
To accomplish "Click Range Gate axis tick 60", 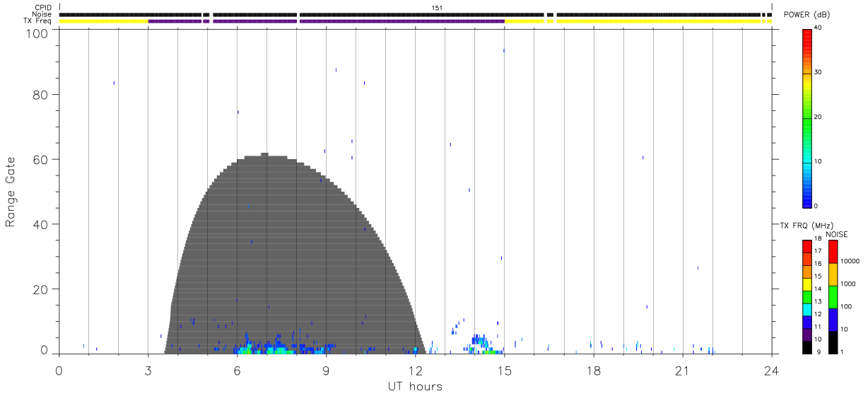I will [x=40, y=159].
